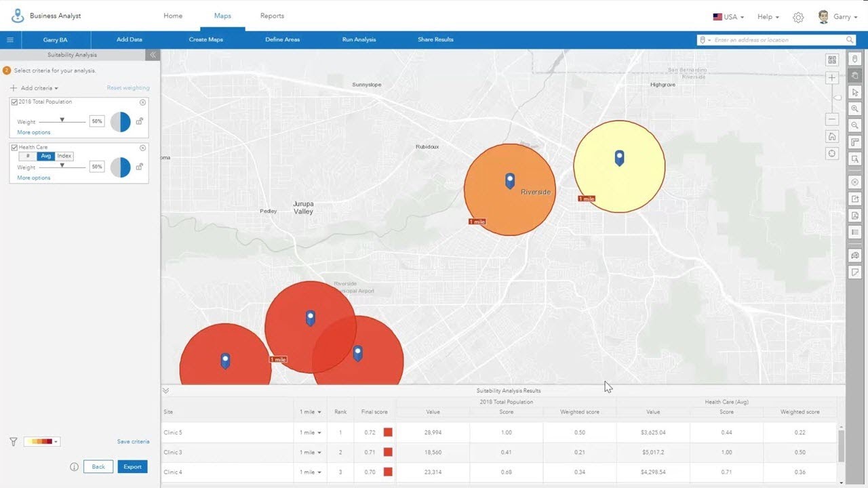Click the address or location search field
The width and height of the screenshot is (868, 488).
(776, 40)
